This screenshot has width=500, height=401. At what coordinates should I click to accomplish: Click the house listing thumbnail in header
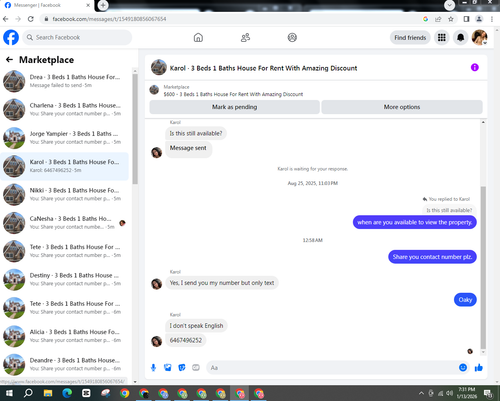pos(159,68)
